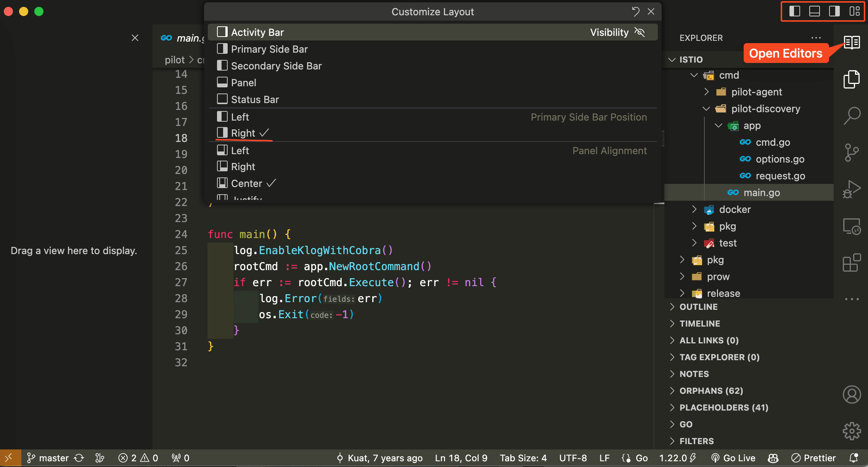Image resolution: width=868 pixels, height=467 pixels.
Task: Collapse the cmd folder
Action: (x=694, y=75)
